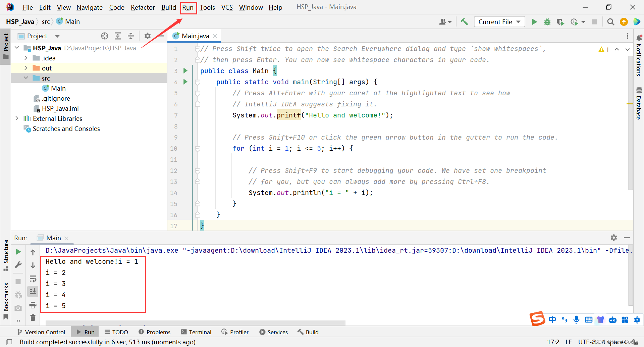The width and height of the screenshot is (644, 347).
Task: Click run gutter arrow at line 4
Action: 185,82
